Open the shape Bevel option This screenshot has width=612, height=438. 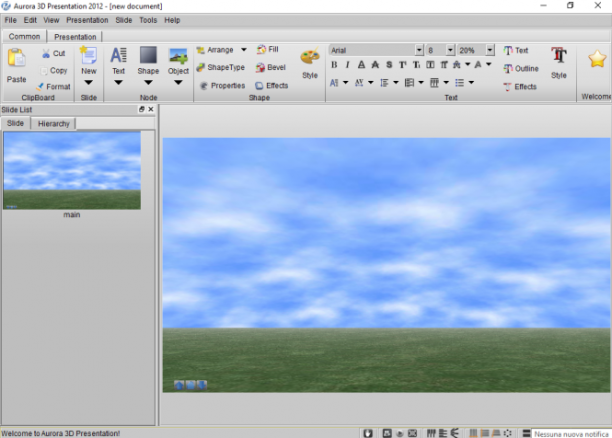click(x=270, y=67)
